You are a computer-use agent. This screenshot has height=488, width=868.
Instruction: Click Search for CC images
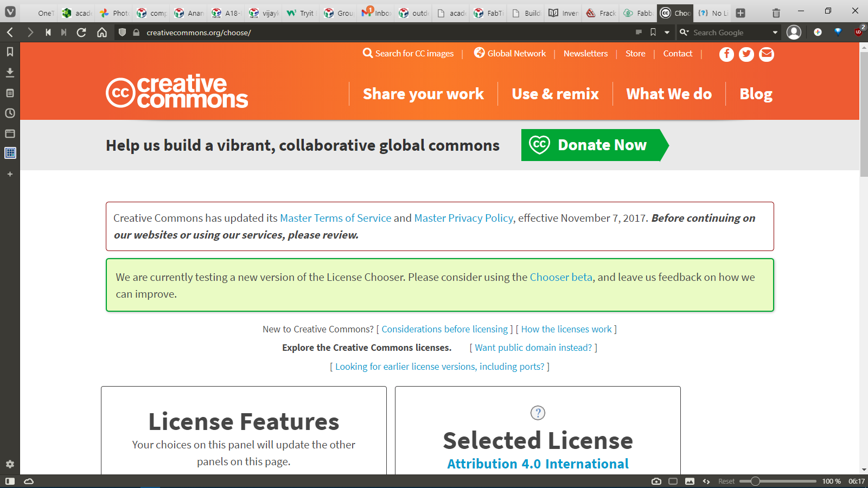pyautogui.click(x=409, y=53)
